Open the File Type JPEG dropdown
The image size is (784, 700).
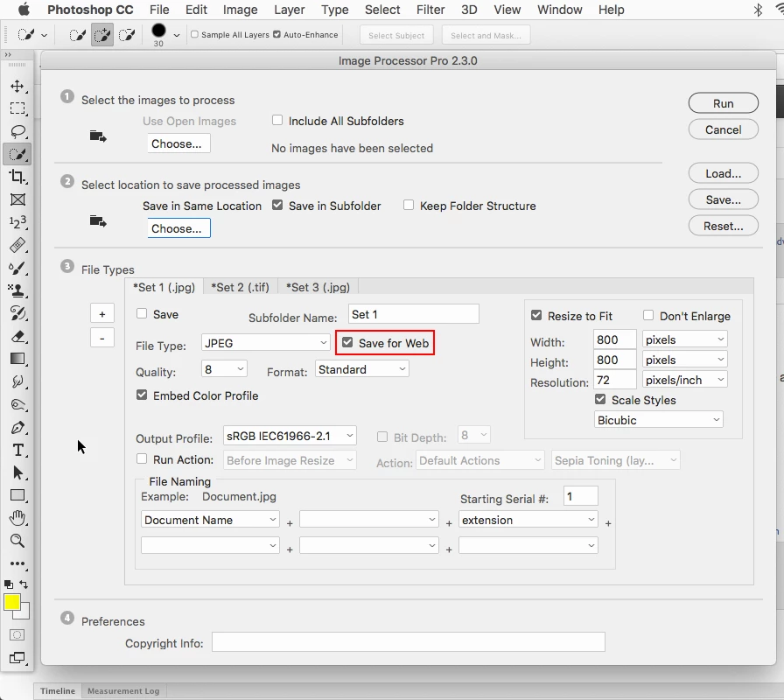265,343
